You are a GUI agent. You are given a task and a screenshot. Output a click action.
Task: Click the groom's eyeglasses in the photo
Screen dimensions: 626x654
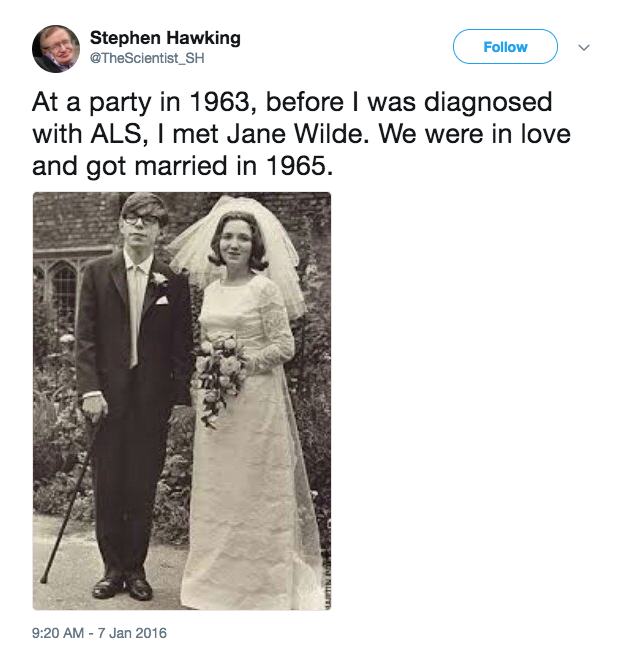click(x=140, y=219)
